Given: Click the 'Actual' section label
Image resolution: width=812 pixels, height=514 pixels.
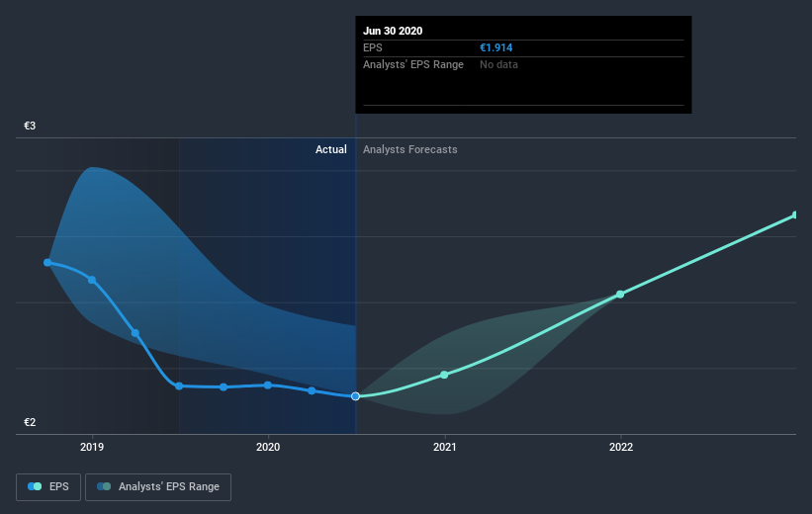Looking at the screenshot, I should [331, 149].
